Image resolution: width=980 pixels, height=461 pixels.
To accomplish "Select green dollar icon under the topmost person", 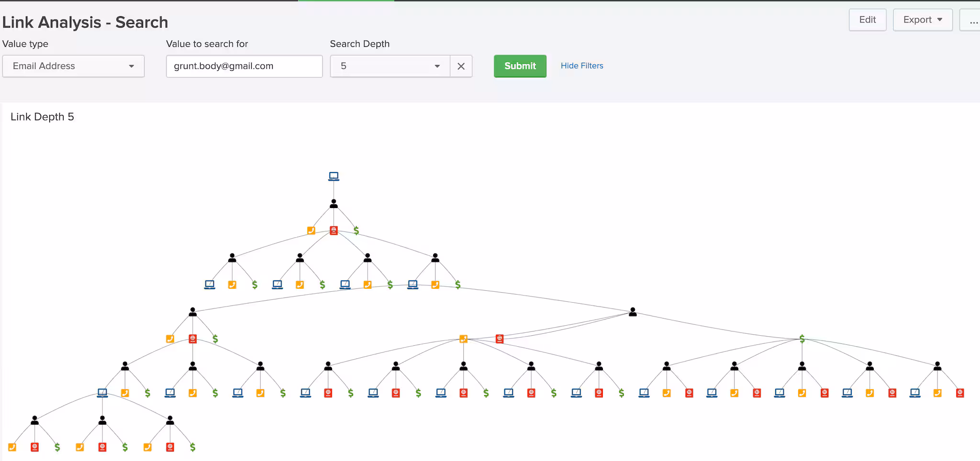I will [x=356, y=230].
